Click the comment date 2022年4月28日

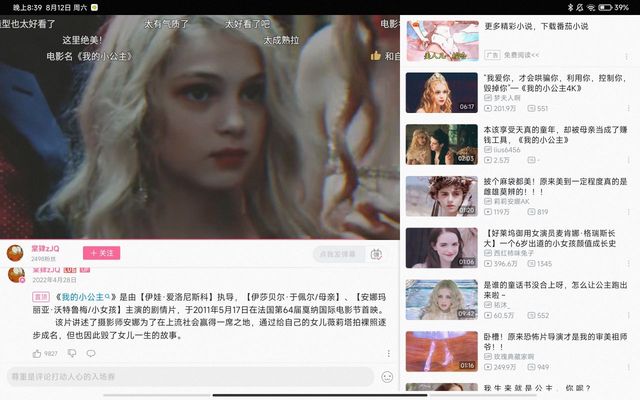54,280
